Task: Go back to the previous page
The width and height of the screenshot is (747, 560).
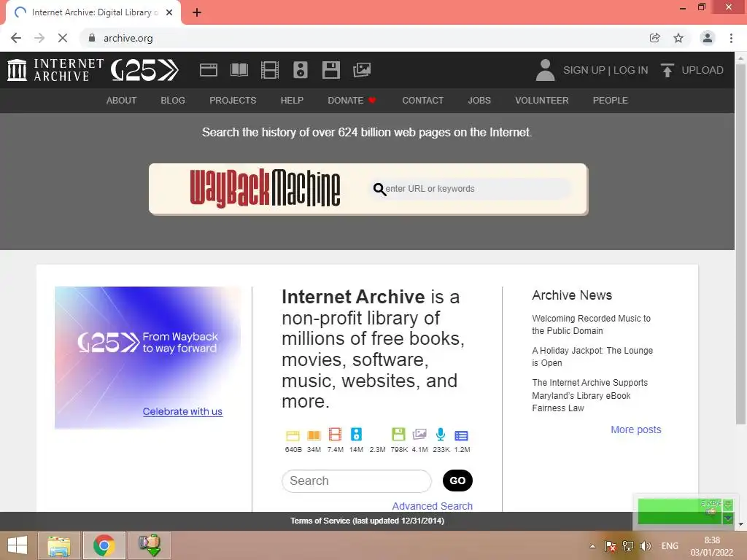Action: [x=16, y=38]
